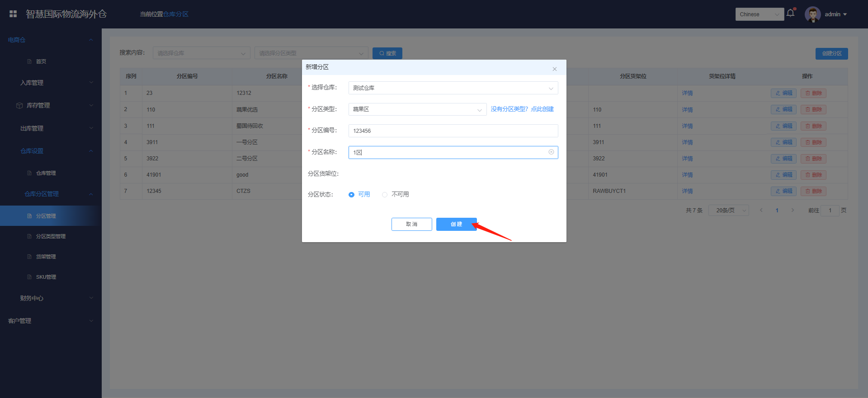
Task: Click the notification bell icon
Action: tap(790, 13)
